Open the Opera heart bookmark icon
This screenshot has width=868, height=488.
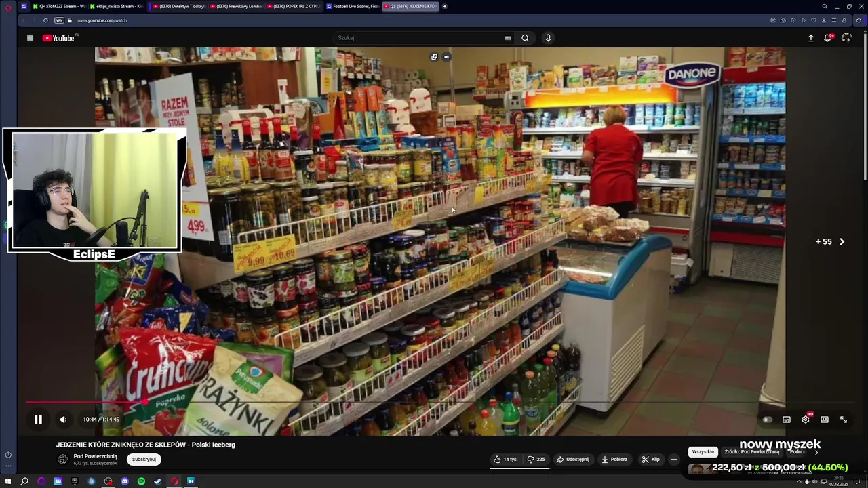tap(814, 20)
